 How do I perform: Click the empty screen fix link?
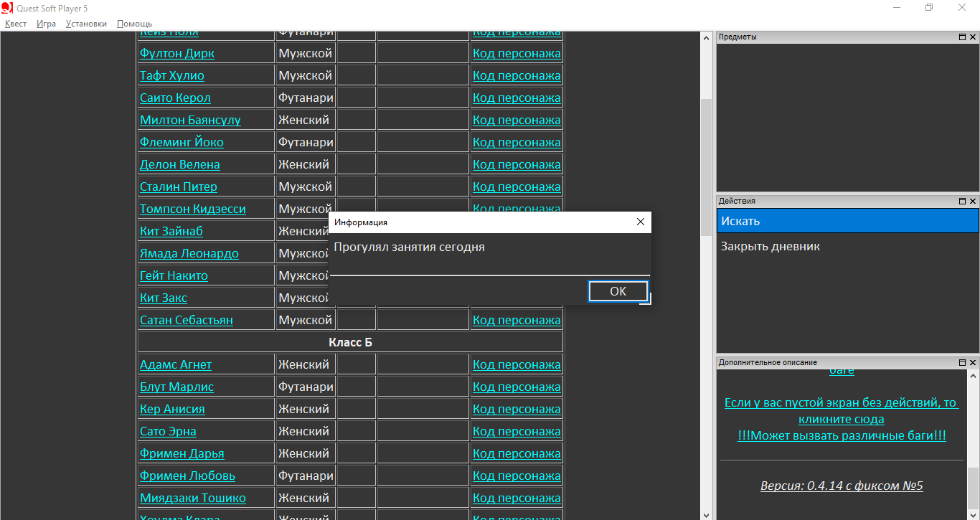[841, 411]
